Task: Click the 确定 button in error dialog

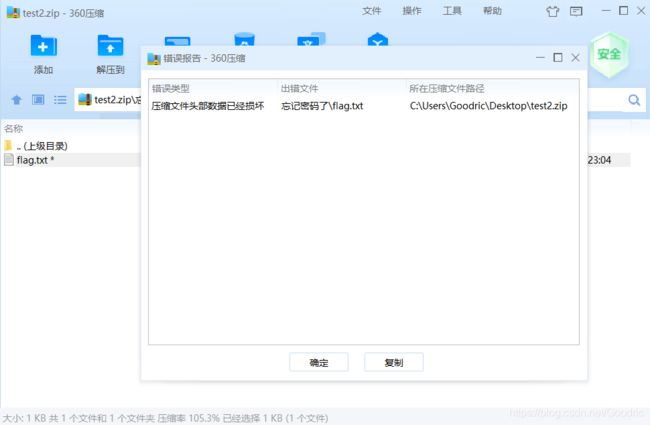Action: tap(319, 362)
